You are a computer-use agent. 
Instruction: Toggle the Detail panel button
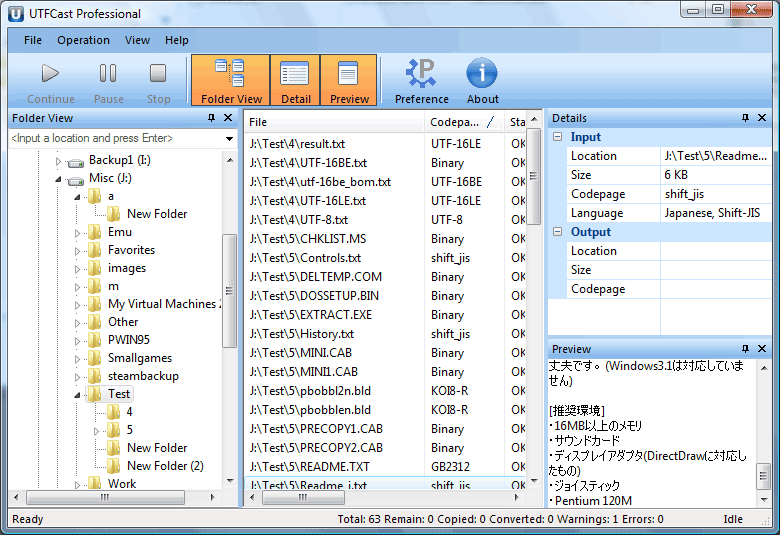click(x=295, y=81)
